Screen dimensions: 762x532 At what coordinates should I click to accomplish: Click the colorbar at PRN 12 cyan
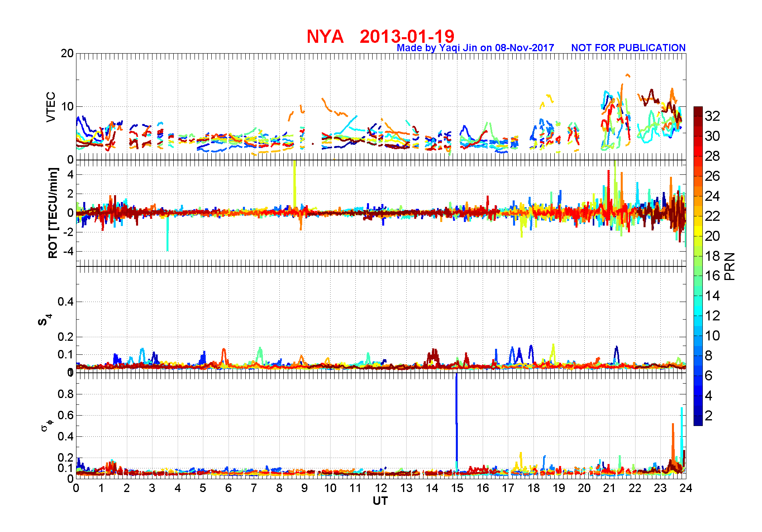coord(698,316)
